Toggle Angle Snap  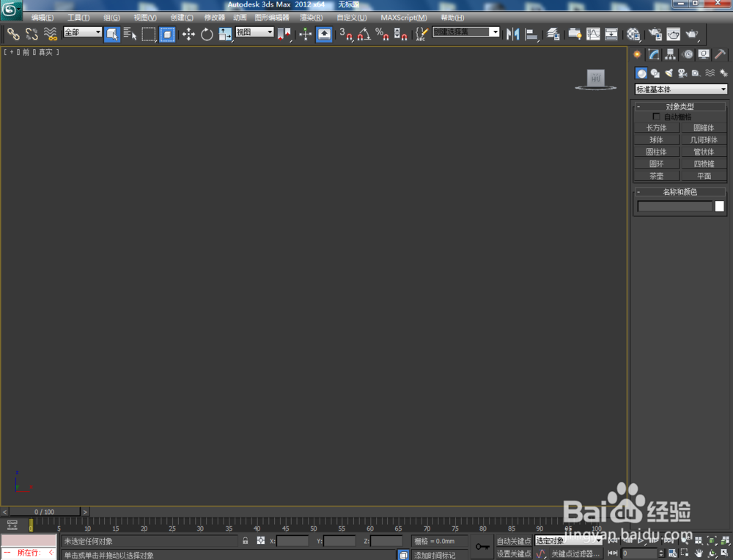point(364,34)
